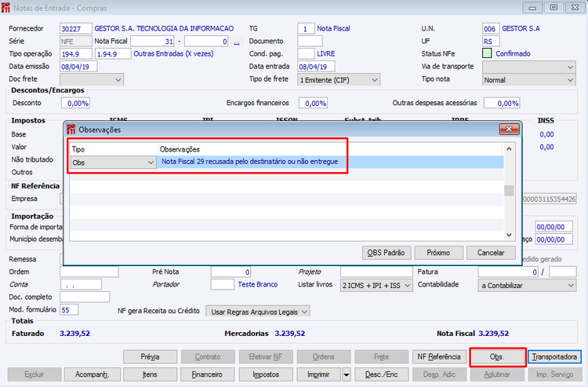Viewport: 588px width, 387px height.
Task: Select the Nota Fiscal 29 recusada observation row
Action: tap(287, 162)
